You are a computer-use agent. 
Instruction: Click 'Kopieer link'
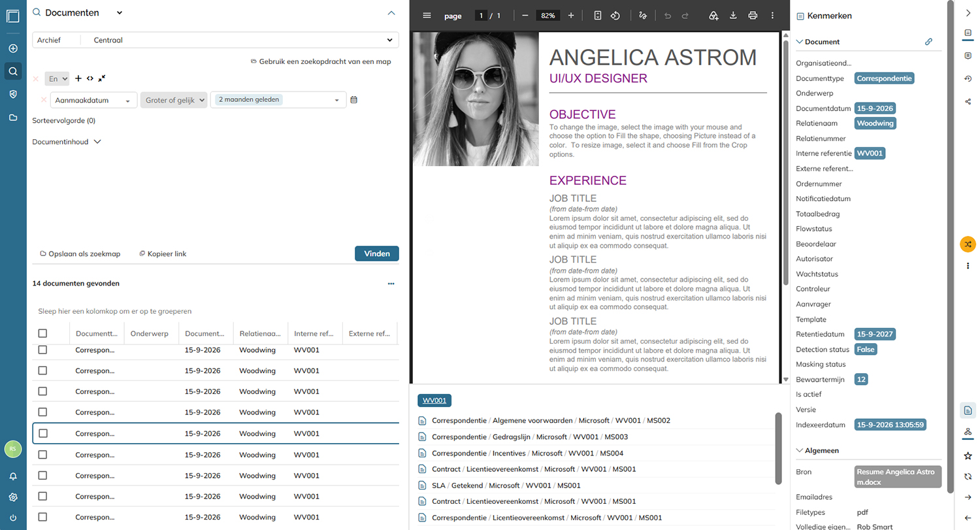point(163,254)
